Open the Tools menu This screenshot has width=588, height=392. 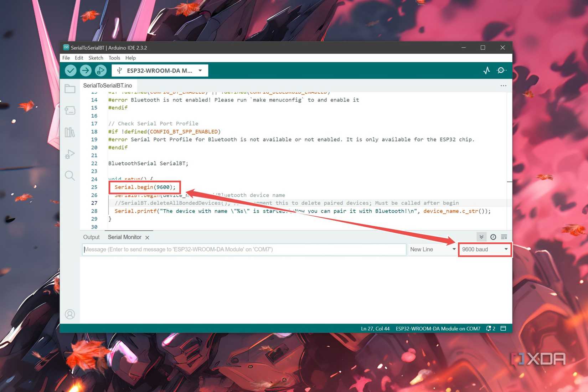click(x=114, y=58)
